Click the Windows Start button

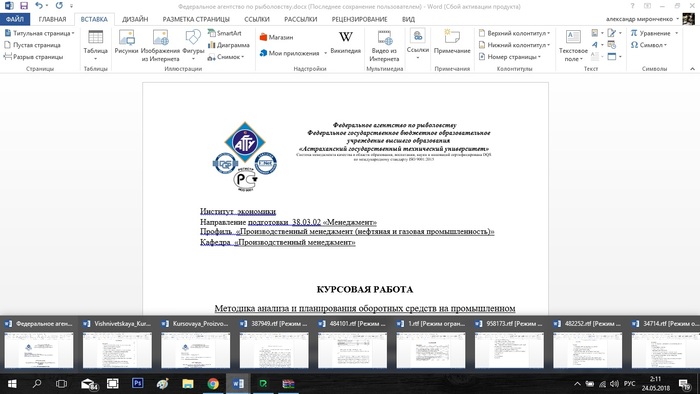pos(12,384)
